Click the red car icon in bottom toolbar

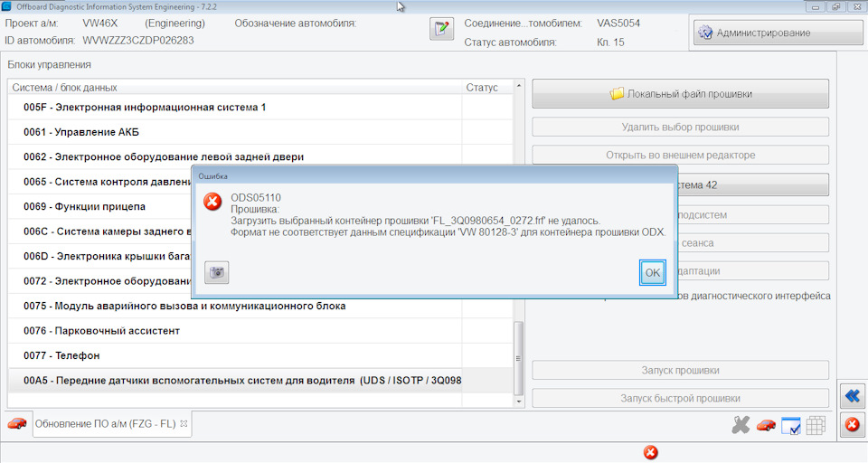click(766, 425)
